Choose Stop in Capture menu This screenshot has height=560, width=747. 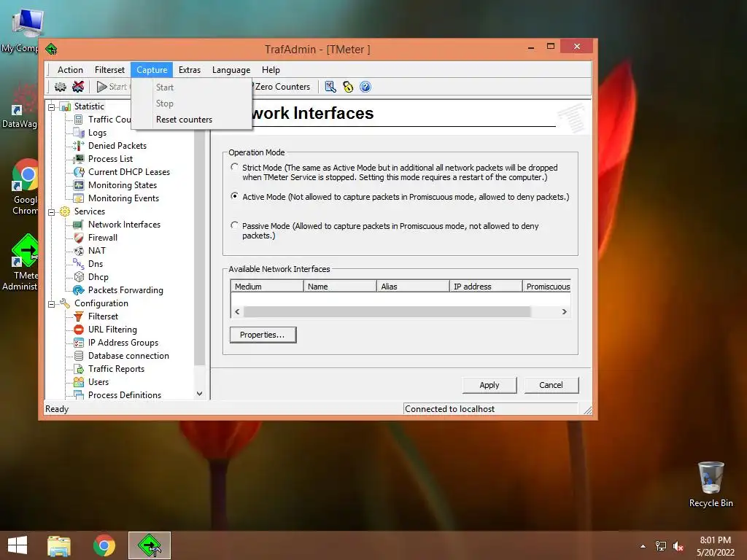pos(192,104)
